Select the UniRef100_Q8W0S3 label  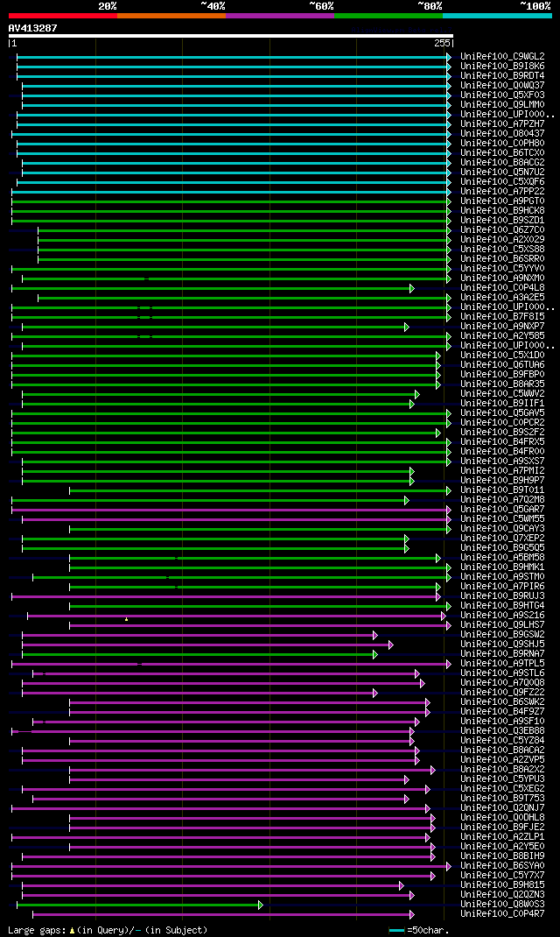pyautogui.click(x=502, y=904)
